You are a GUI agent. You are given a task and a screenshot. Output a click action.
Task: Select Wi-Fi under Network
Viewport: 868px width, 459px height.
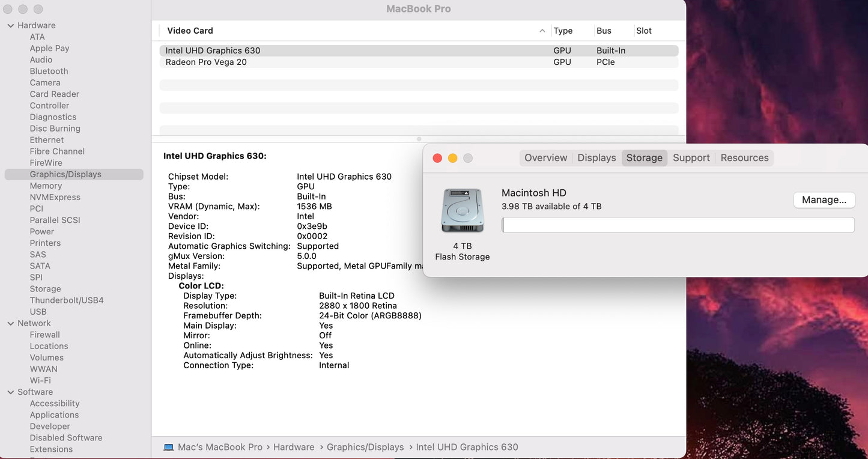[40, 380]
